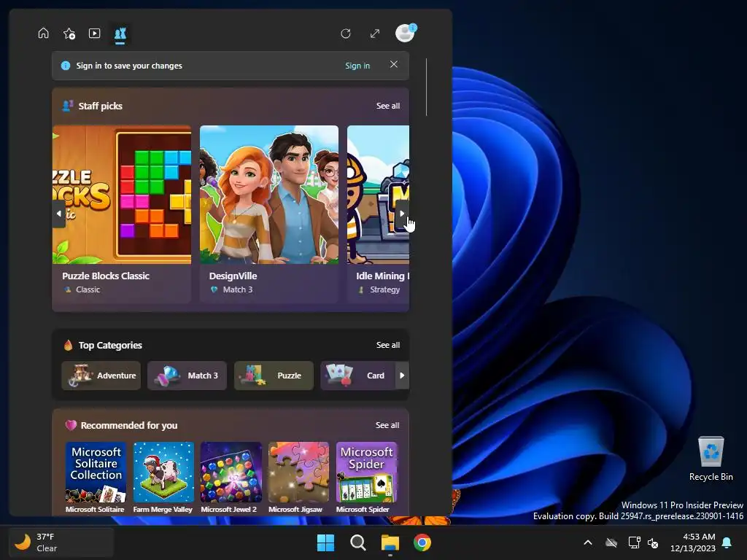The height and width of the screenshot is (560, 747).
Task: Click the info icon in the banner
Action: tap(66, 66)
